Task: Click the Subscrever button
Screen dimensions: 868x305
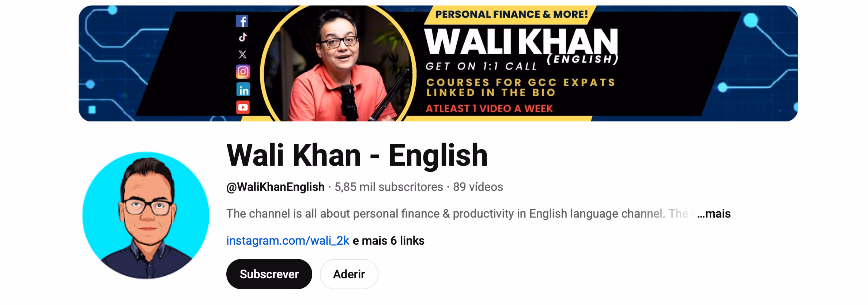Action: click(x=269, y=274)
